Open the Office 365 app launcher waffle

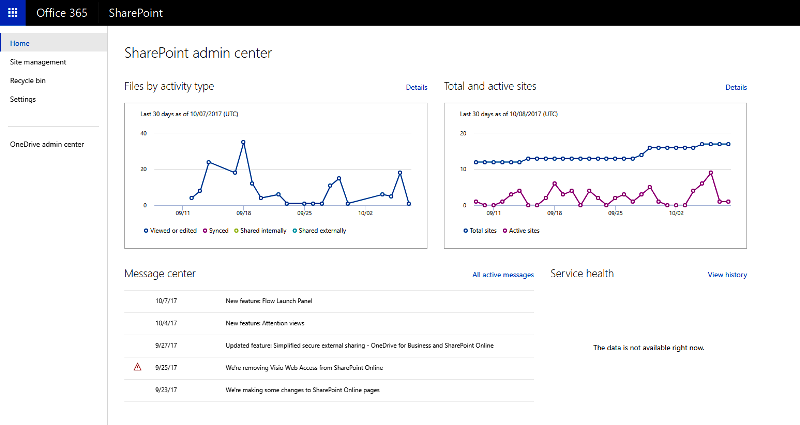click(x=12, y=14)
